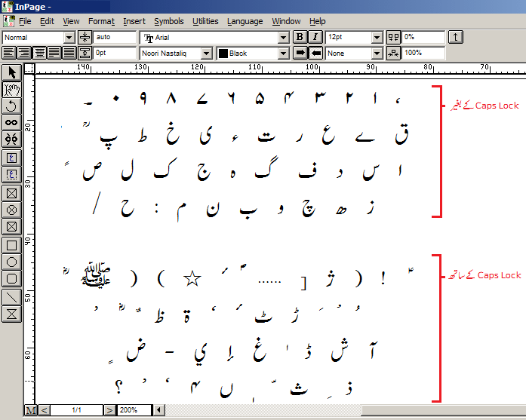Select the rounded rectangle tool
This screenshot has width=526, height=420.
[x=11, y=279]
